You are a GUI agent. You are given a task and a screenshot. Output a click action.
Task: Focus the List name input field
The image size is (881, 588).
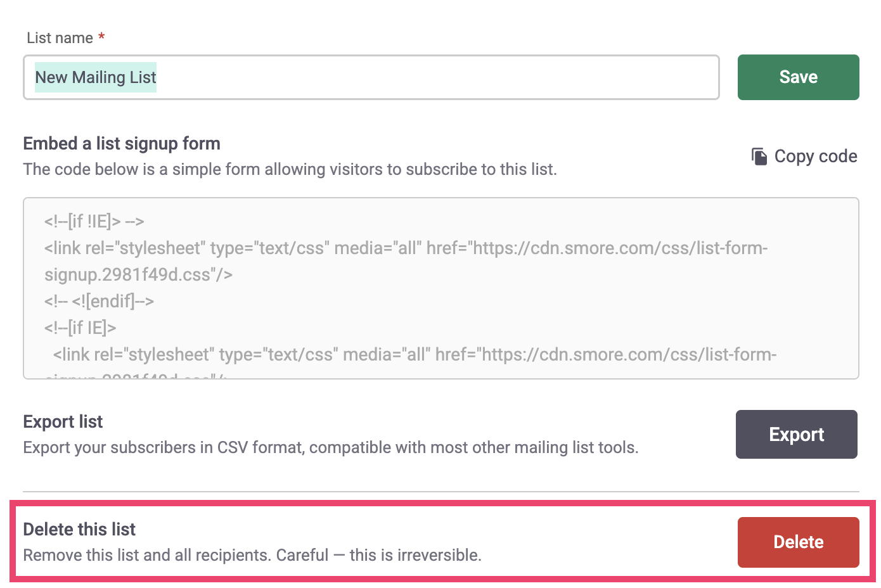pos(437,77)
